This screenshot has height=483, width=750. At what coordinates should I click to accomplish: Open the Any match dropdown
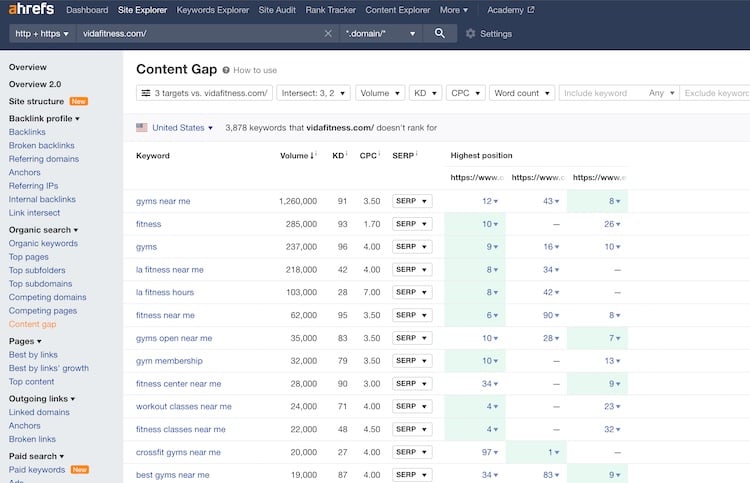pos(662,93)
